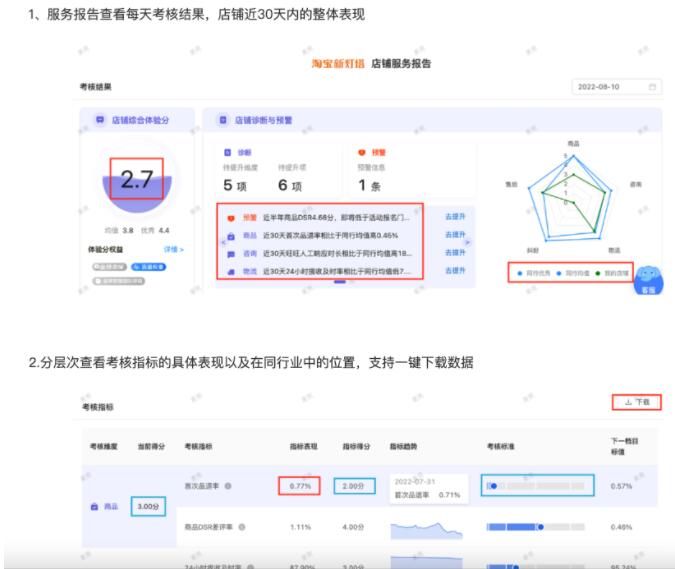Viewport: 675px width, 569px height.
Task: Click 去提升 for the 旺旺人工响应 alert
Action: click(x=455, y=253)
